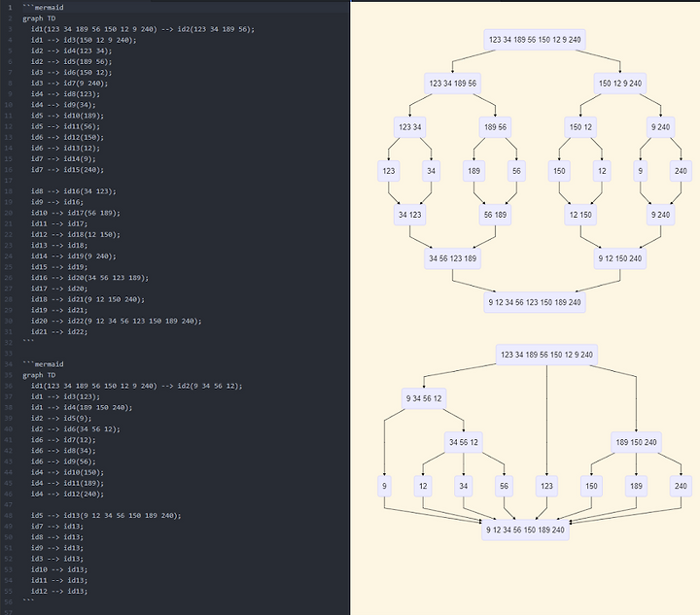Click code line 'id7 --> id15(240);'

[67, 169]
